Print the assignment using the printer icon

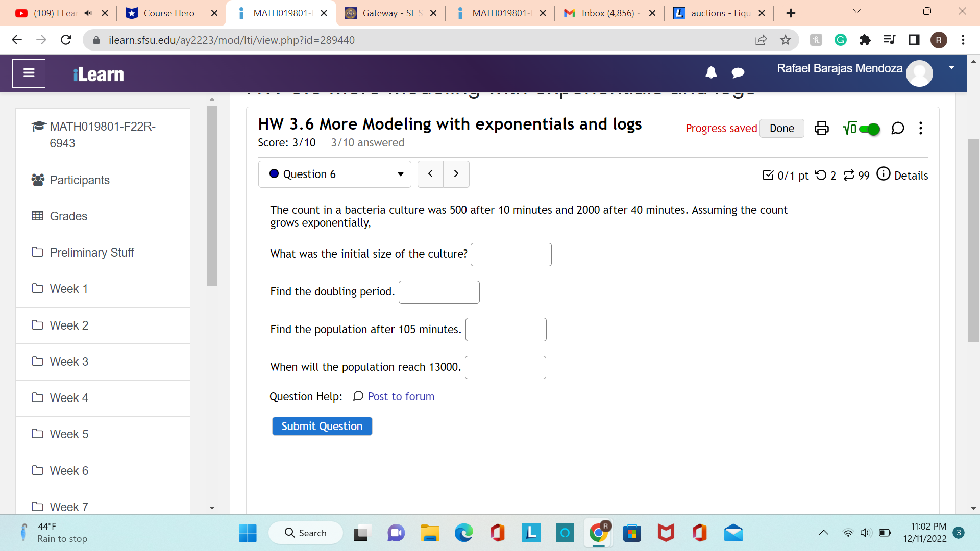coord(821,128)
